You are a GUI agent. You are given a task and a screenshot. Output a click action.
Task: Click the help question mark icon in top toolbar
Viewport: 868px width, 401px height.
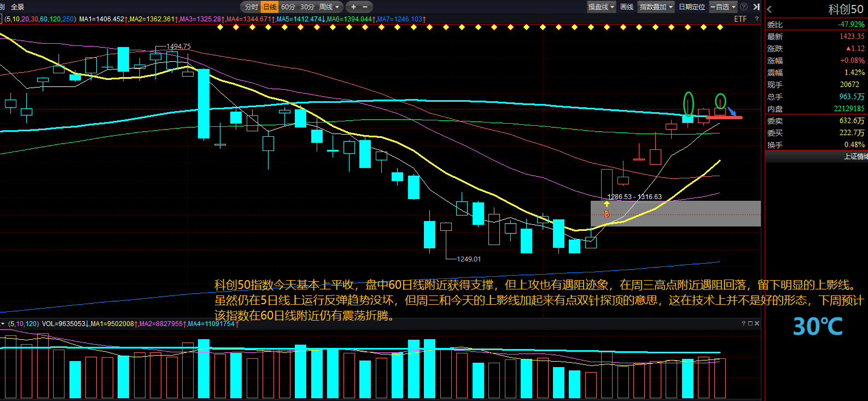point(744,7)
